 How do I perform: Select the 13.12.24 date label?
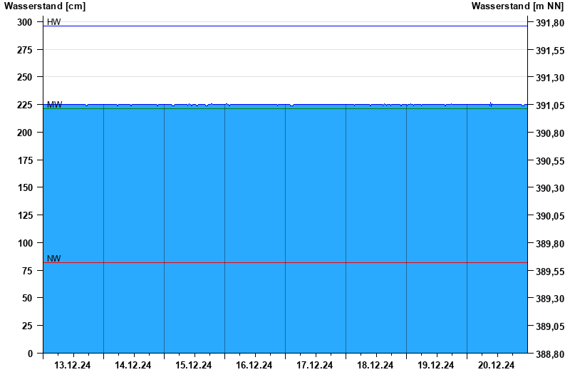coord(73,366)
